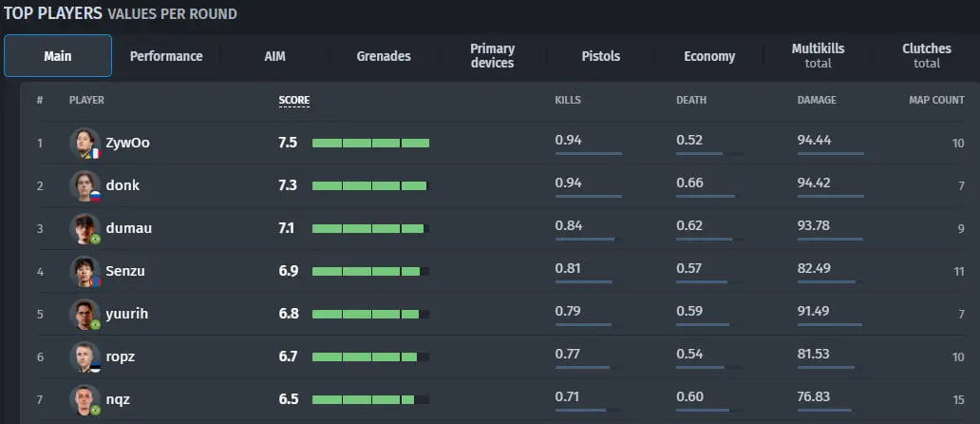Select the Main tab

pyautogui.click(x=58, y=56)
